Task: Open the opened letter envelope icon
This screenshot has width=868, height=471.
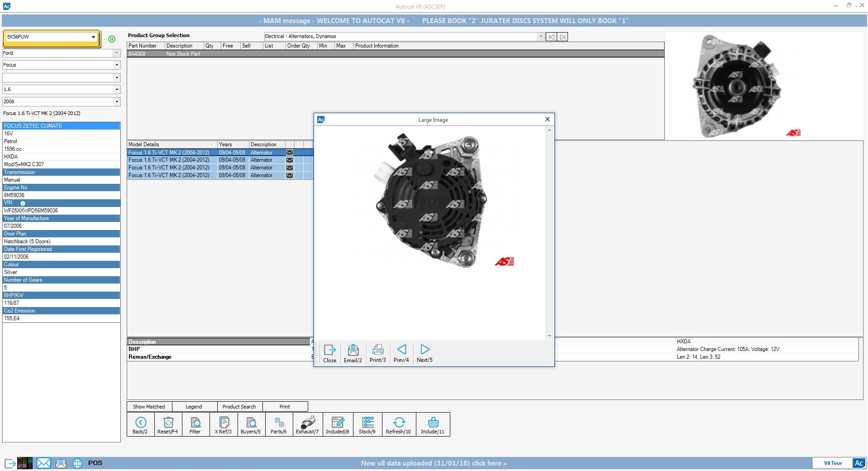Action: click(x=61, y=463)
